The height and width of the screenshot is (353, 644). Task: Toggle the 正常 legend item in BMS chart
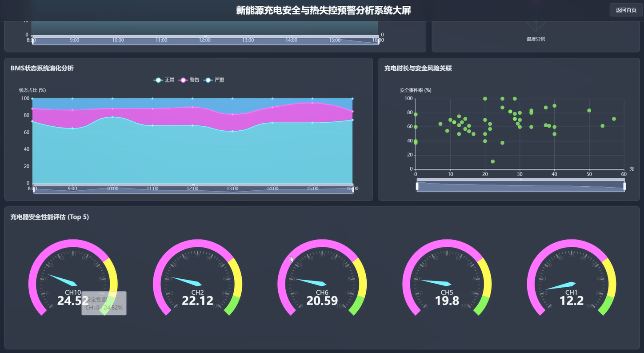pos(163,80)
